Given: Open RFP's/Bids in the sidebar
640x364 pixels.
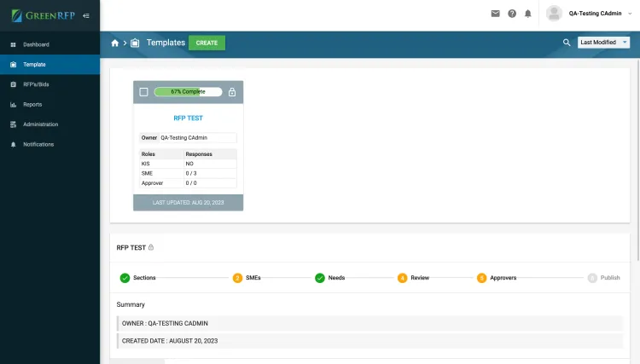Looking at the screenshot, I should click(x=49, y=84).
